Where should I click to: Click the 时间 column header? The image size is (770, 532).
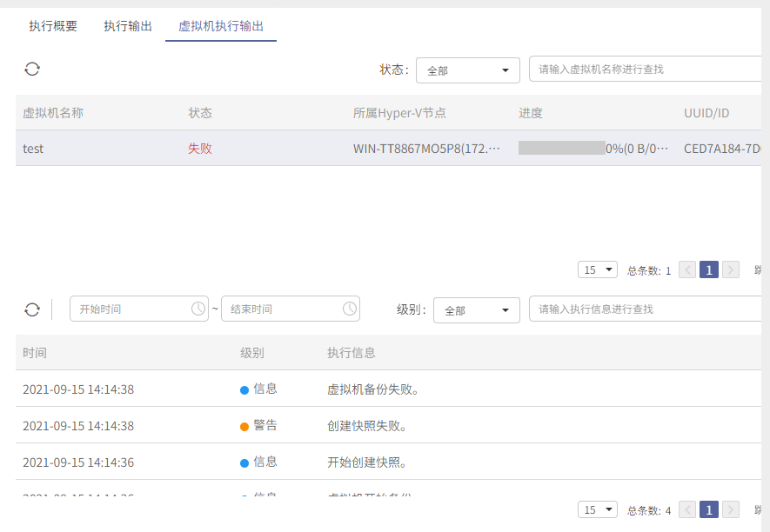[x=35, y=353]
